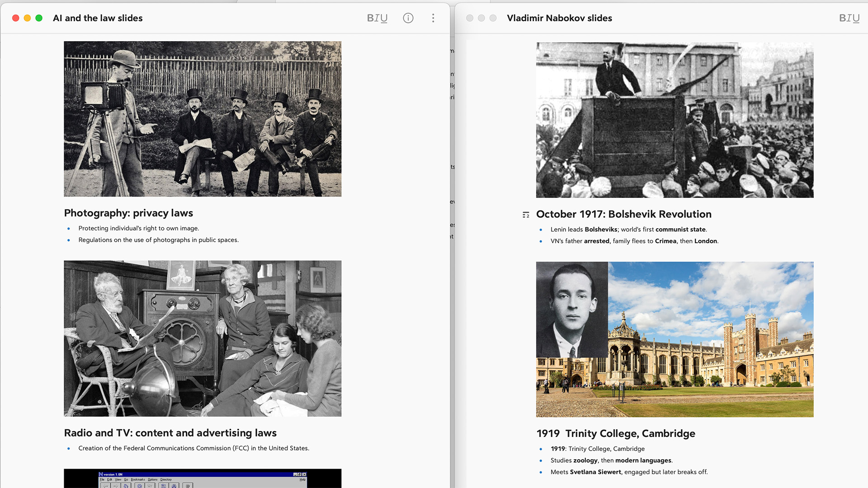Image resolution: width=868 pixels, height=488 pixels.
Task: Click the 'Vladimir Nabokov slides' window title
Action: click(559, 18)
